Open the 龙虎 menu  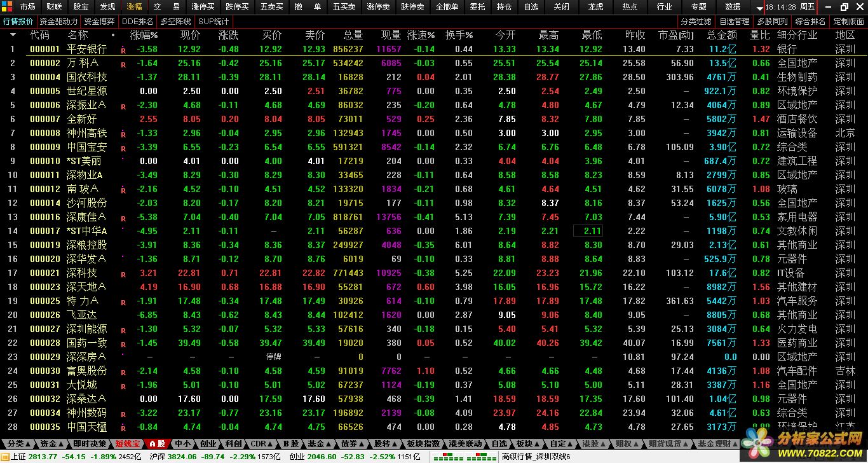coord(595,7)
